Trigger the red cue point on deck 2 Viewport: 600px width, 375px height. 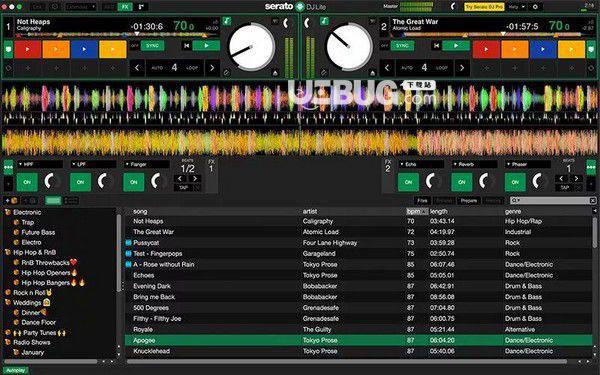point(486,49)
